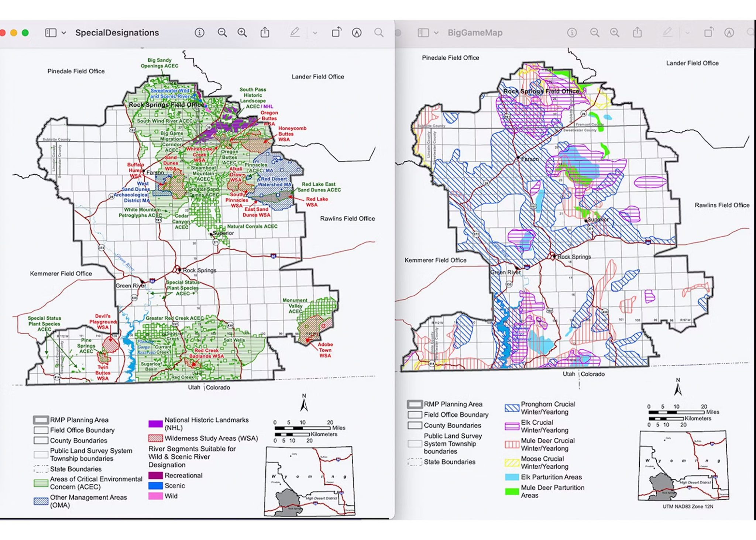Show document info for BigGameMap
Image resolution: width=756 pixels, height=540 pixels.
point(572,32)
